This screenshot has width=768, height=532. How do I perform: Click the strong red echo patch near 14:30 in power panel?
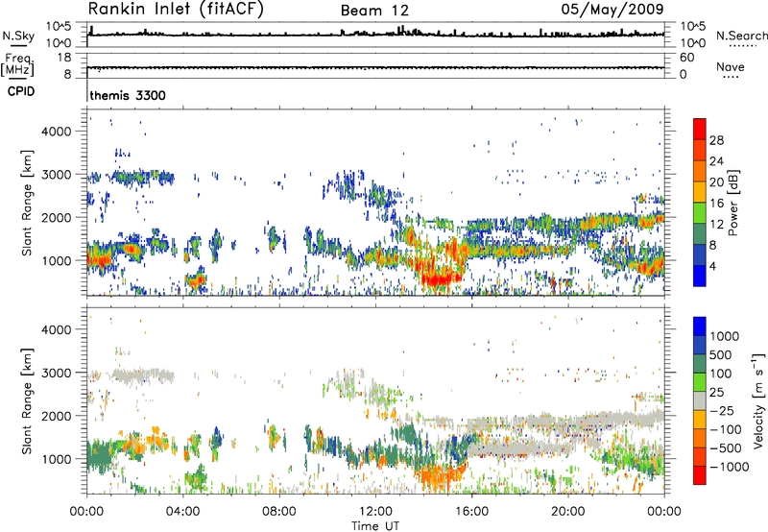[x=438, y=279]
